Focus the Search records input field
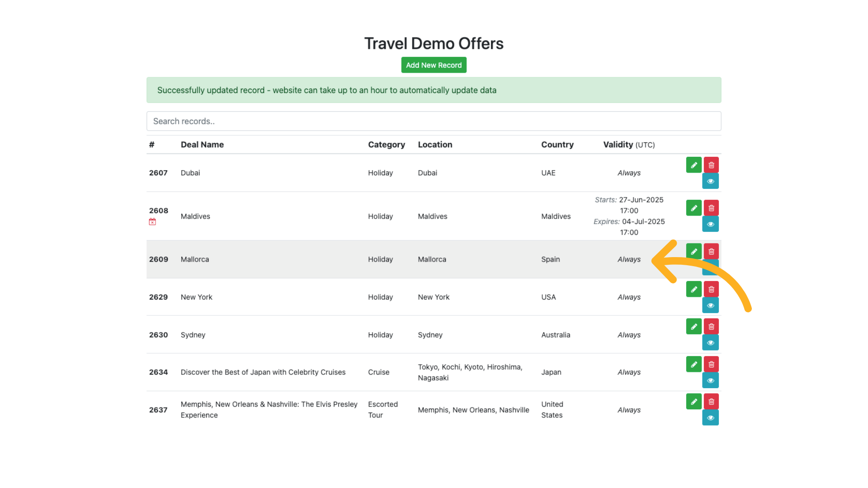 click(434, 121)
